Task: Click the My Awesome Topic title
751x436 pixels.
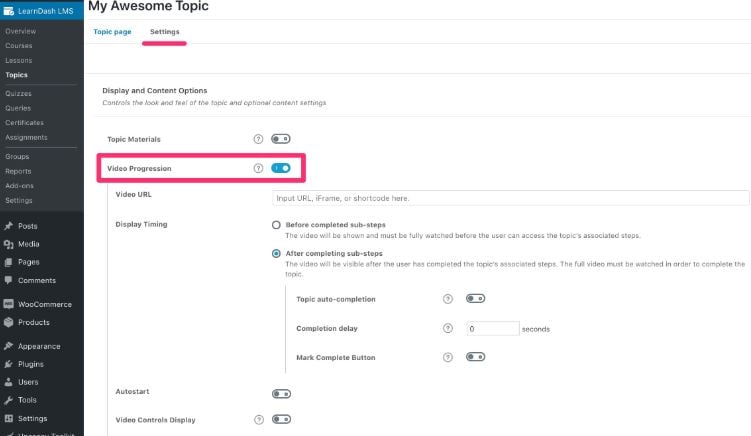Action: (148, 6)
